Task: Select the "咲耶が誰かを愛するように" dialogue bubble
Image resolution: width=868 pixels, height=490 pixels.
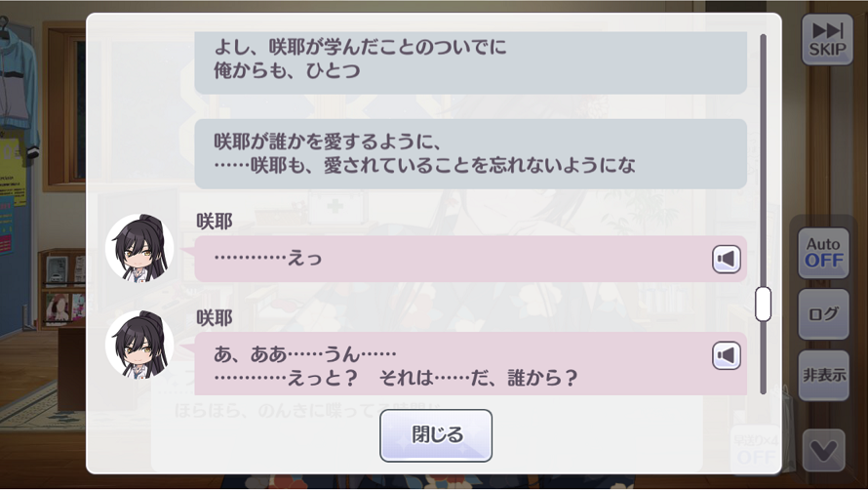Action: (470, 153)
